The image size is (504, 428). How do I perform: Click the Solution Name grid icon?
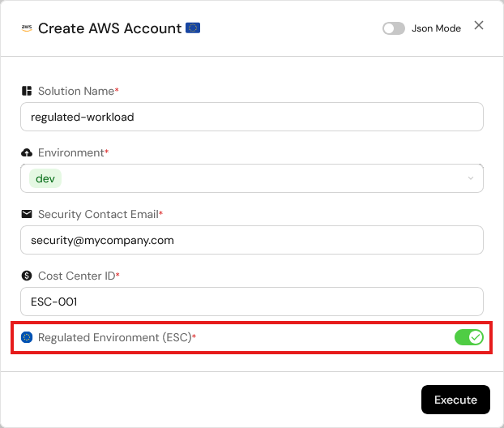(27, 91)
